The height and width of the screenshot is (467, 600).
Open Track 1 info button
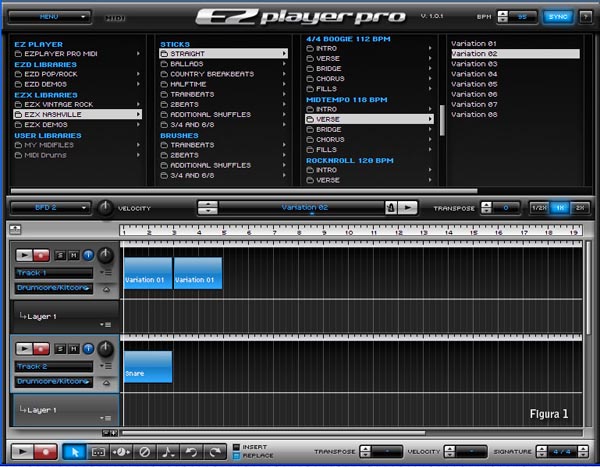[88, 255]
